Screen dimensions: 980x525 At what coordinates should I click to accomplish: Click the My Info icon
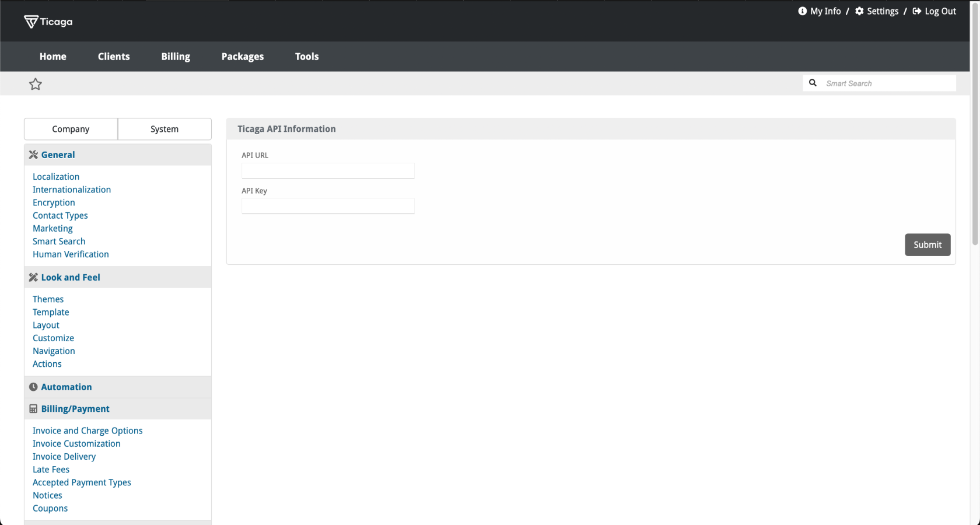[x=803, y=11]
